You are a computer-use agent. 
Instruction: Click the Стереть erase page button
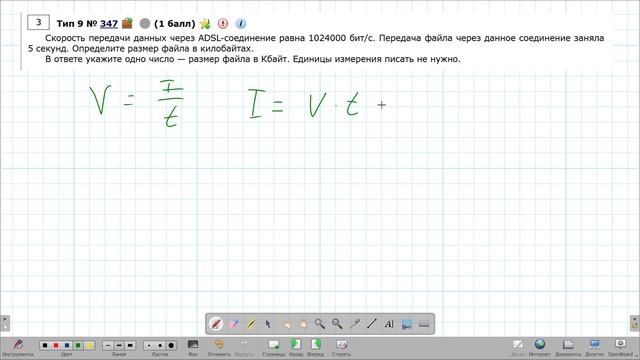pos(341,348)
